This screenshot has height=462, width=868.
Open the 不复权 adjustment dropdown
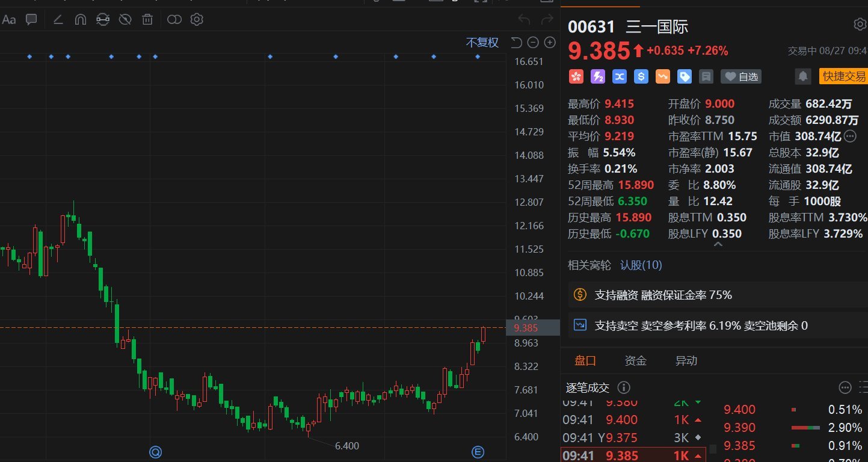tap(482, 42)
